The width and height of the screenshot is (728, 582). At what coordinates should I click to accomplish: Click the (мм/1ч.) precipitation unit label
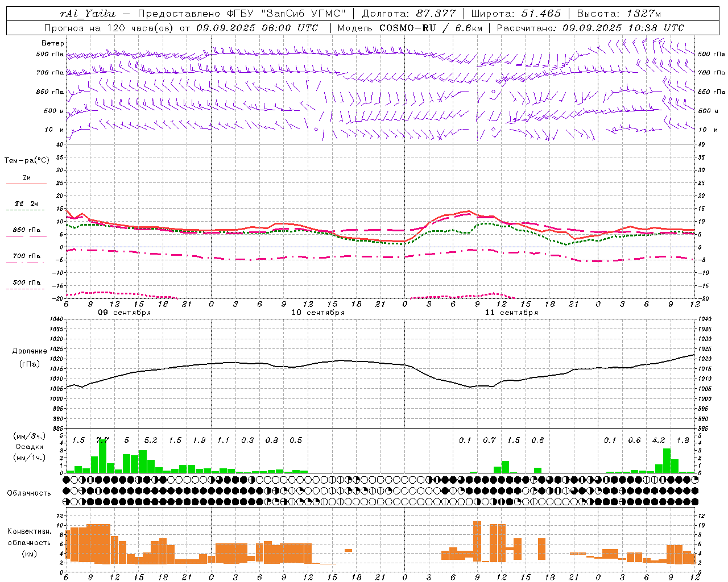tap(29, 458)
